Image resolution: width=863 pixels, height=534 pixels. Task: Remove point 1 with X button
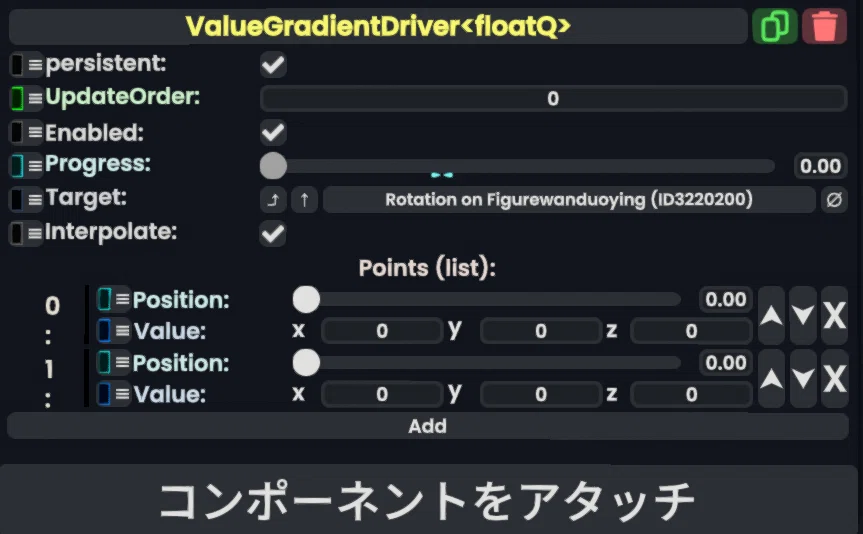click(834, 379)
